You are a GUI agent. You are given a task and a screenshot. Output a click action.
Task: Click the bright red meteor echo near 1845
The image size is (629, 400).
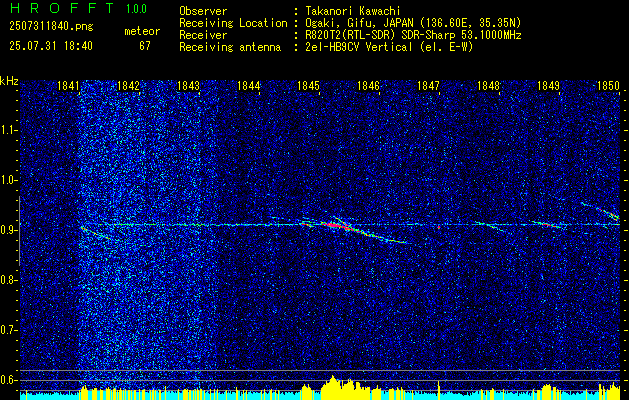tap(335, 226)
